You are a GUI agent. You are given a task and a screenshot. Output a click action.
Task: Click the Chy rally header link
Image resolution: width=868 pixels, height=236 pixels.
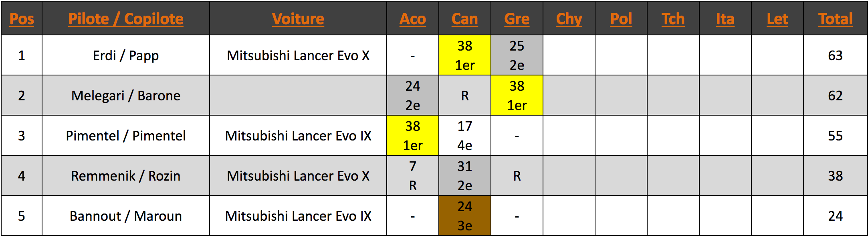569,19
